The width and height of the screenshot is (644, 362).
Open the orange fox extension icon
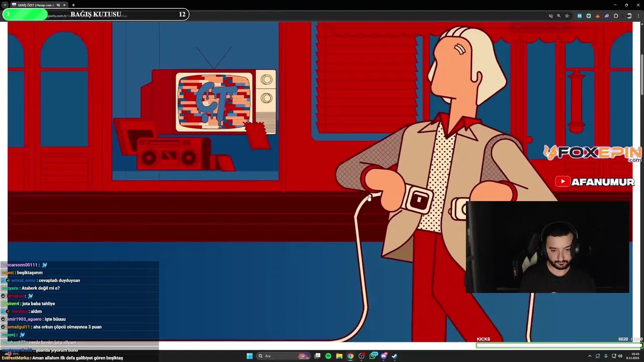pyautogui.click(x=597, y=16)
